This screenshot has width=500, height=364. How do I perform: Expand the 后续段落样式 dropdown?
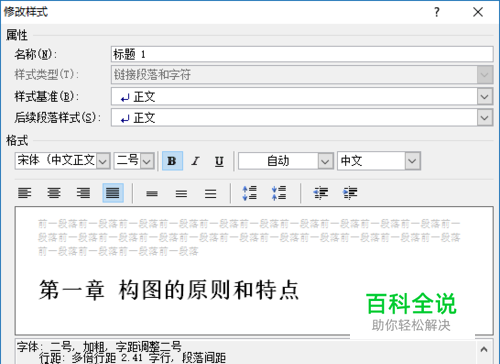click(x=485, y=118)
